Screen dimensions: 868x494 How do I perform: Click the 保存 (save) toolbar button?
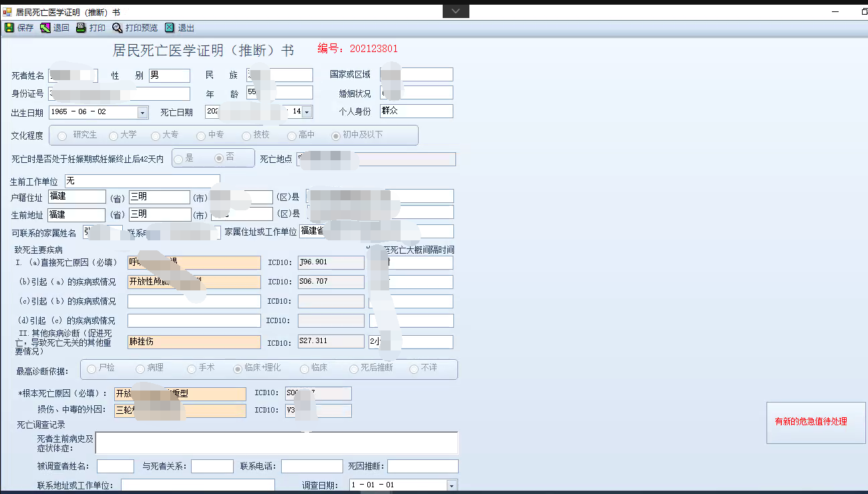tap(19, 28)
